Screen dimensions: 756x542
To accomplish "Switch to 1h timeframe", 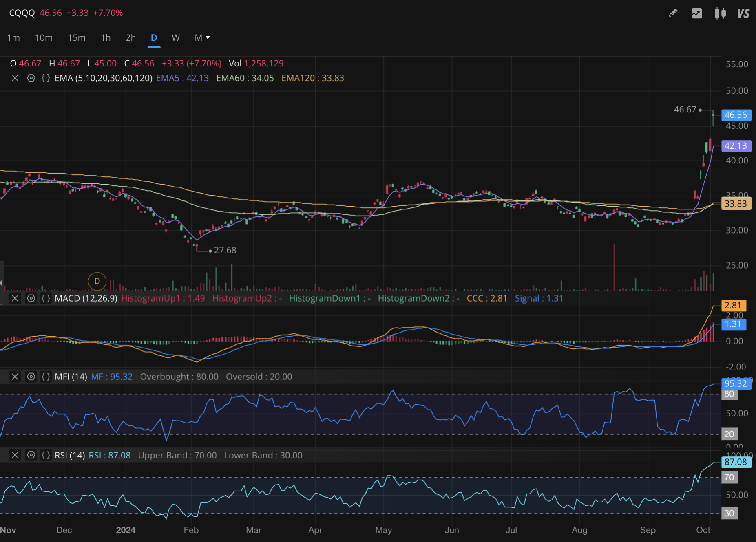I will 106,37.
